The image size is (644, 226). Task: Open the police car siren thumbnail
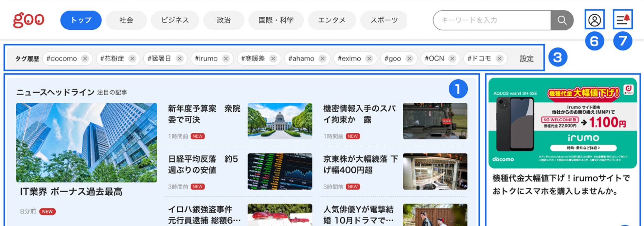[x=280, y=215]
